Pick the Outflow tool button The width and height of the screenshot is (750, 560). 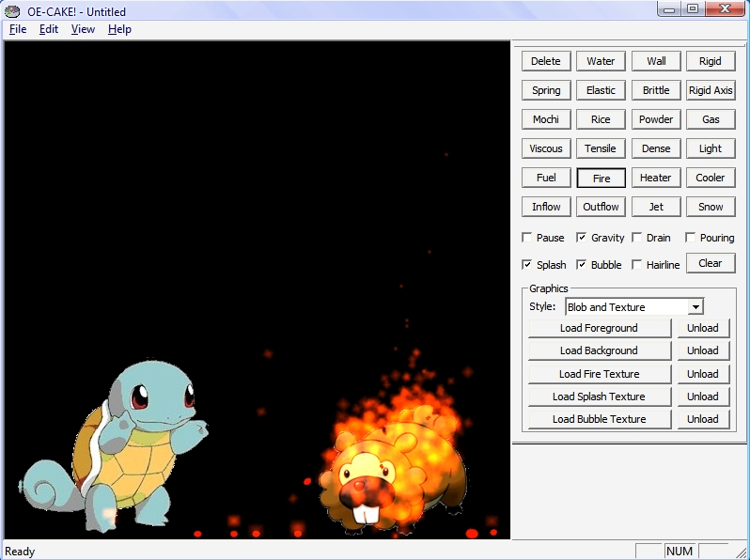(x=601, y=207)
